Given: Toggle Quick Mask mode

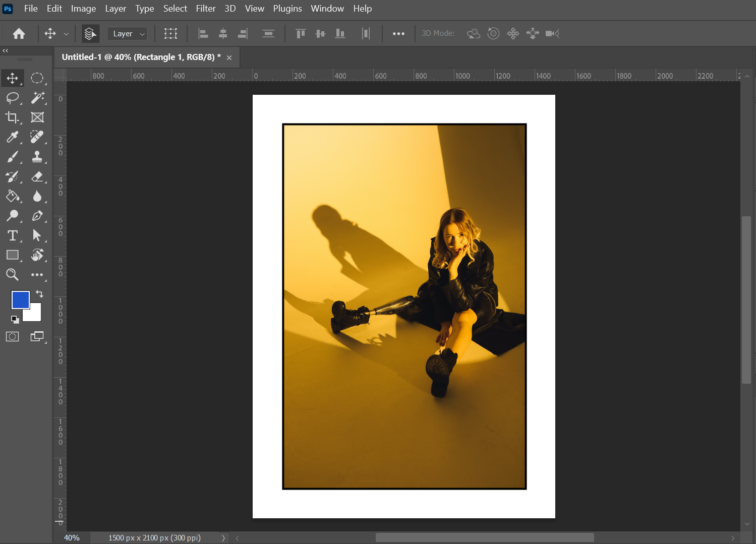Looking at the screenshot, I should tap(12, 337).
